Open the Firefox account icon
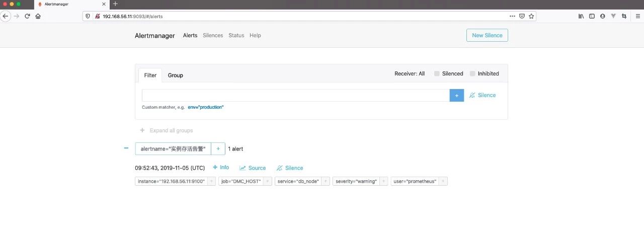Screen dimensions: 644x232 [x=602, y=16]
